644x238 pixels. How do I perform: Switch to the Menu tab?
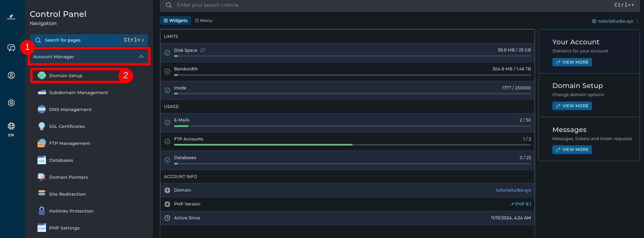204,21
